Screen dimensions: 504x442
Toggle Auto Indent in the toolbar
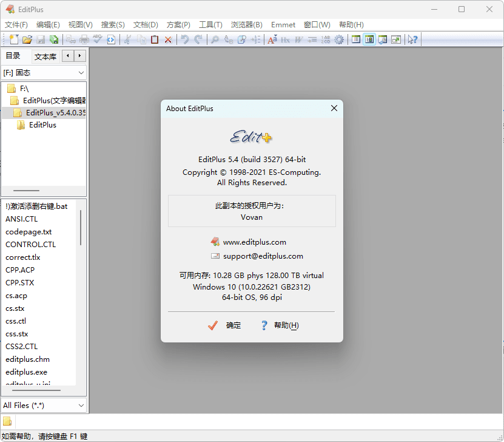tap(312, 39)
